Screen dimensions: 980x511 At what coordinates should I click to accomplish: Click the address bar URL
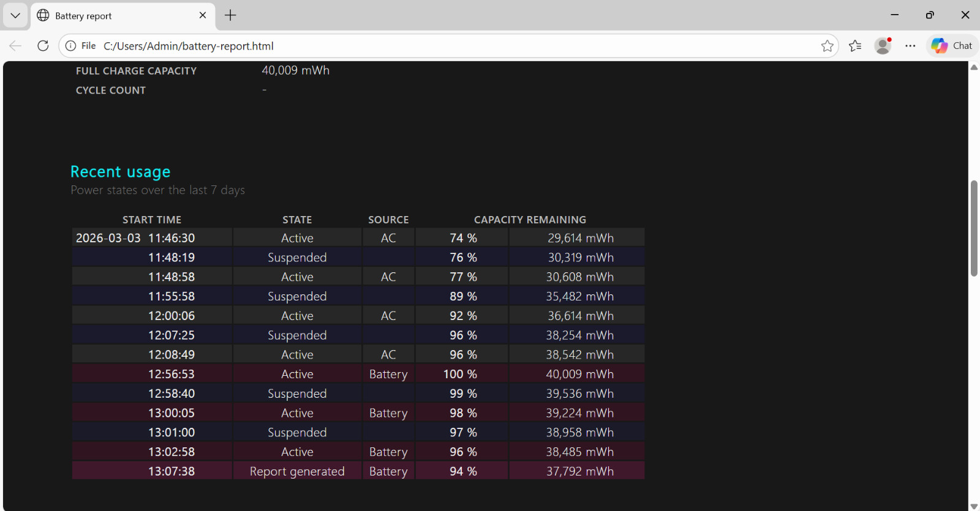click(x=189, y=46)
